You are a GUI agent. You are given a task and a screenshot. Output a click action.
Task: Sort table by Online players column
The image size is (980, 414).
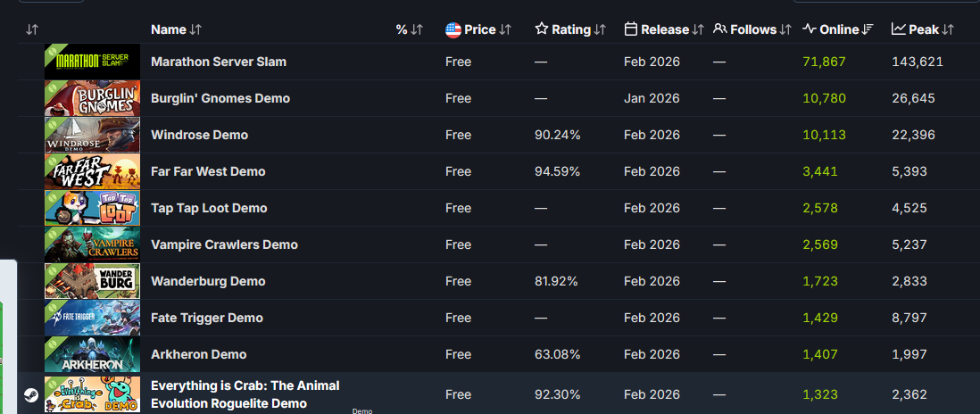point(838,29)
